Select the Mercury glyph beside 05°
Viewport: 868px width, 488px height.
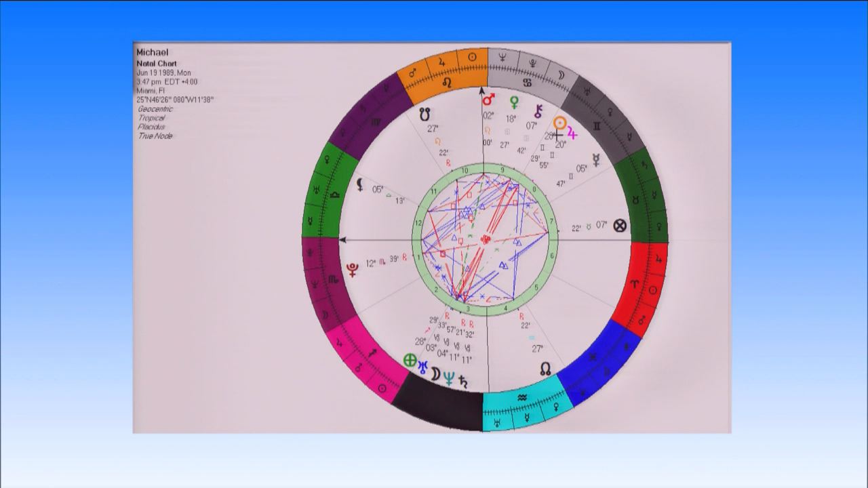[596, 160]
